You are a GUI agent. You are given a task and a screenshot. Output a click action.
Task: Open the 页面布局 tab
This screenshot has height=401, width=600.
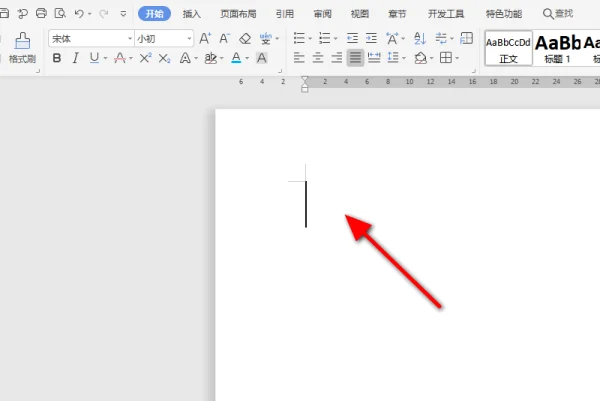[238, 14]
